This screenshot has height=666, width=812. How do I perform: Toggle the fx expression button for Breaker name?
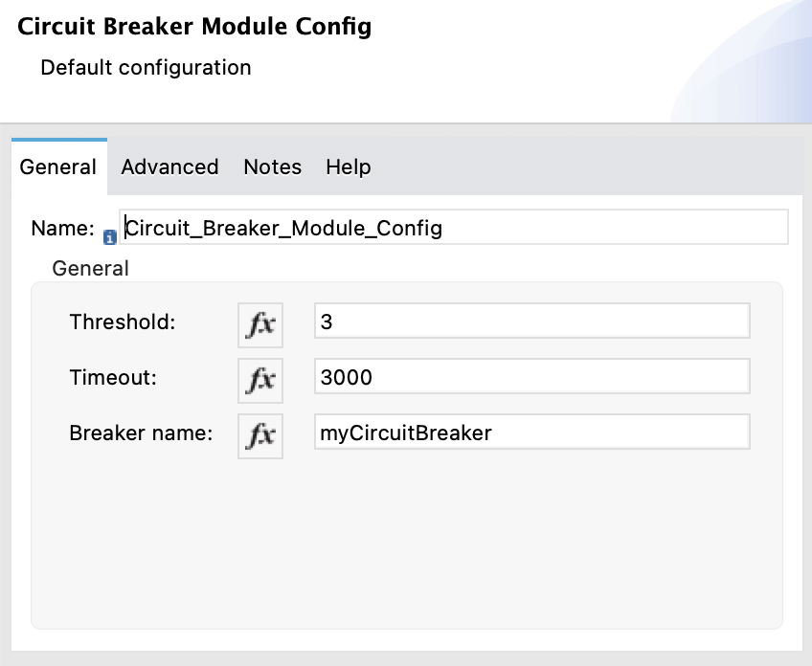[260, 435]
